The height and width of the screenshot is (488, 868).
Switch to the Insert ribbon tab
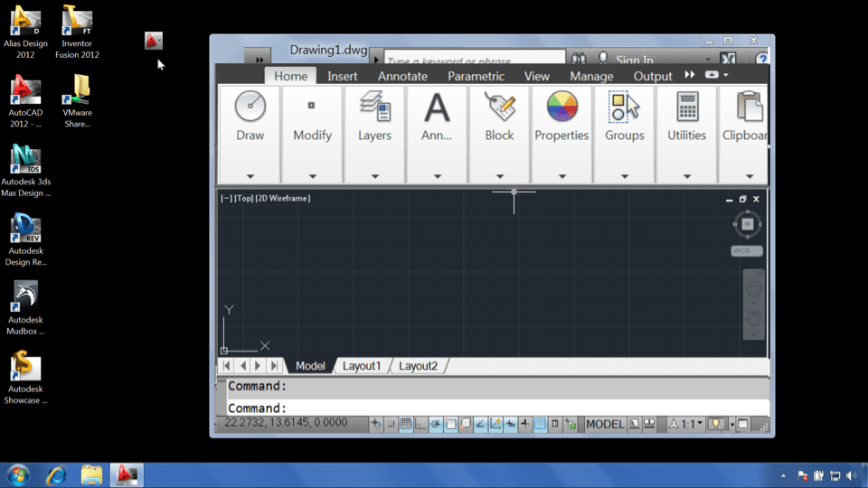pos(342,76)
